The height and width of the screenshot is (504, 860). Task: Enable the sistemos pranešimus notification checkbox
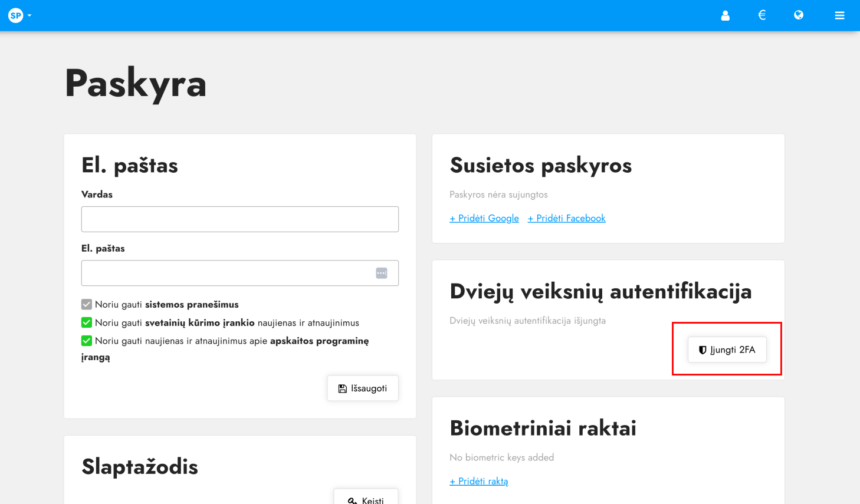(86, 304)
